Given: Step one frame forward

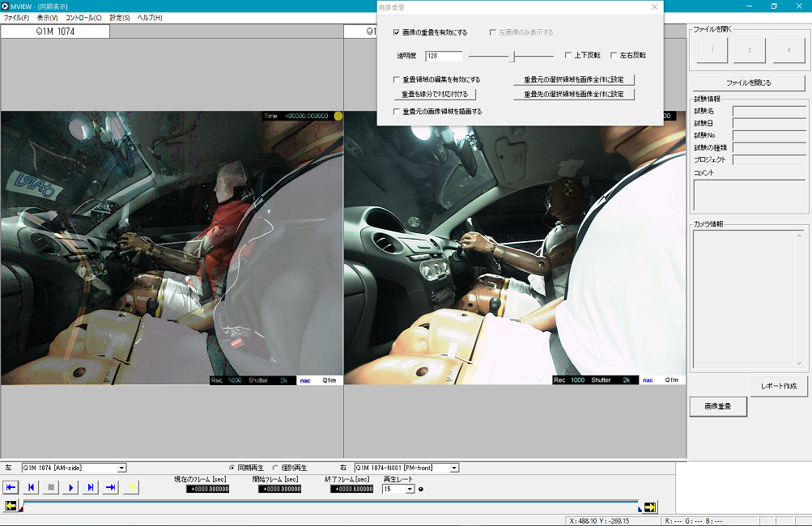Looking at the screenshot, I should [91, 487].
